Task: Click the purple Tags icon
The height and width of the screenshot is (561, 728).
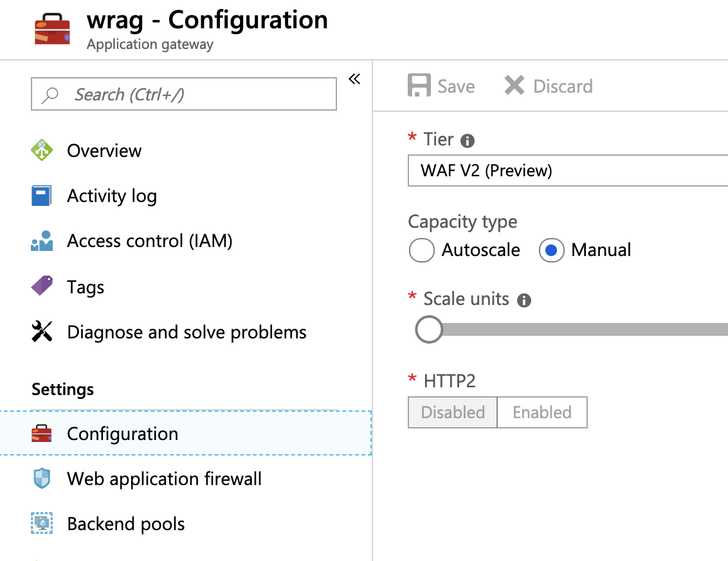Action: [x=42, y=286]
